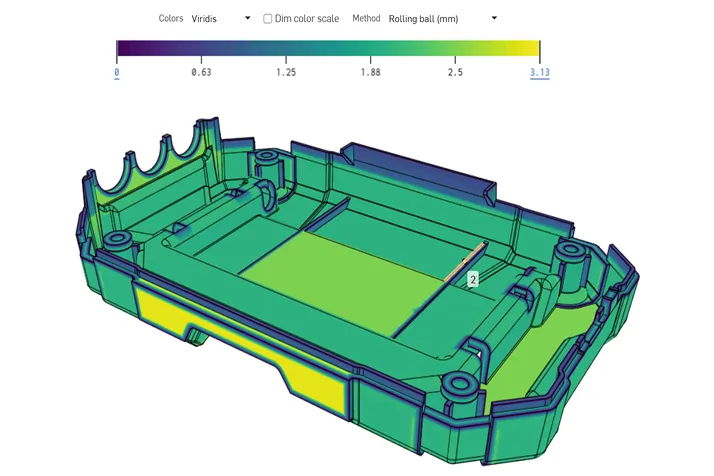Click the Colors label

171,18
